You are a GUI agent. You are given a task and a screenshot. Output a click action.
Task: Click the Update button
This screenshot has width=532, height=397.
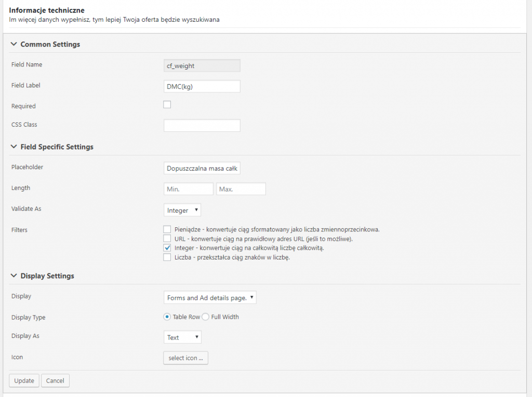tap(24, 381)
